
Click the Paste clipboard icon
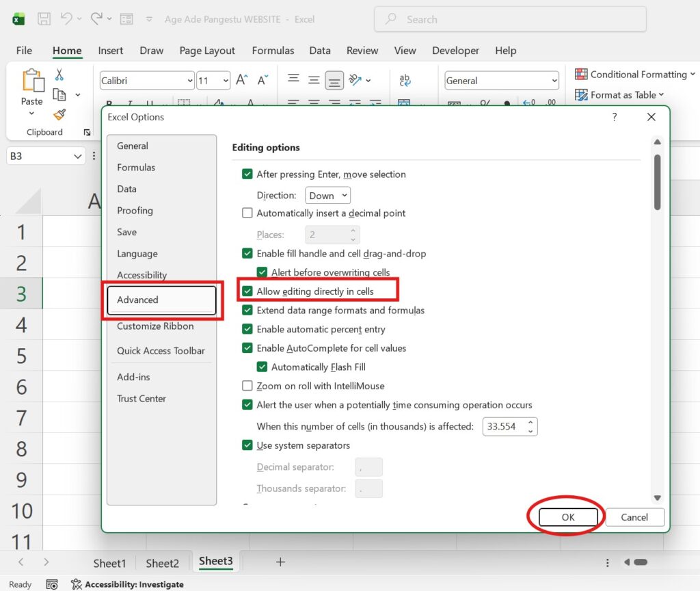[33, 81]
